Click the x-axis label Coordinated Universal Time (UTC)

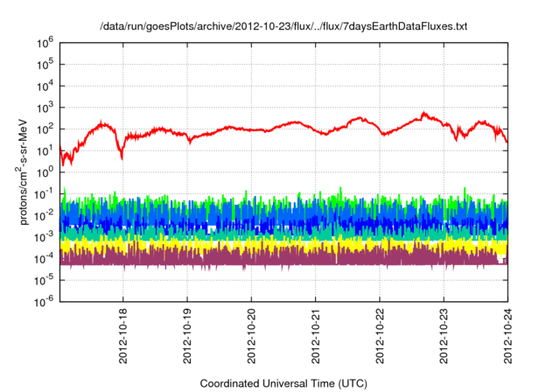[x=283, y=383]
